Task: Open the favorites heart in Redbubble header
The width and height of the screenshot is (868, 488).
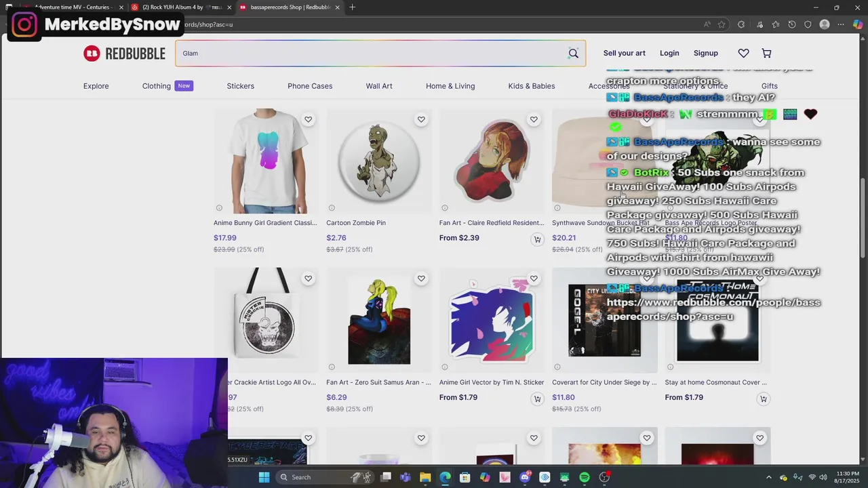Action: pos(743,53)
